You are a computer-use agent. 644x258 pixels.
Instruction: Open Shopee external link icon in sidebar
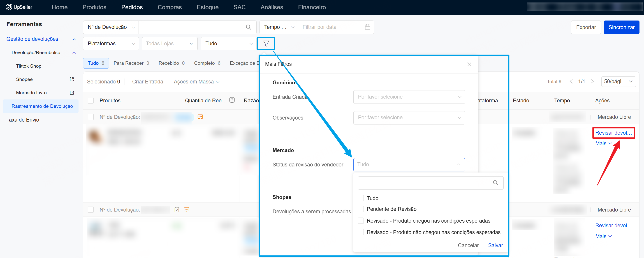72,79
